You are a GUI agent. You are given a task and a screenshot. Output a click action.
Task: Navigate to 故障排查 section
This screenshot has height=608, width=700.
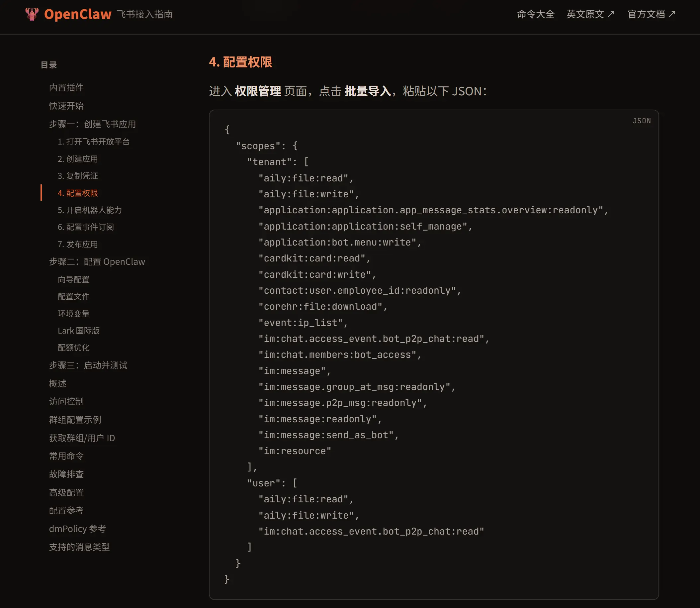66,474
